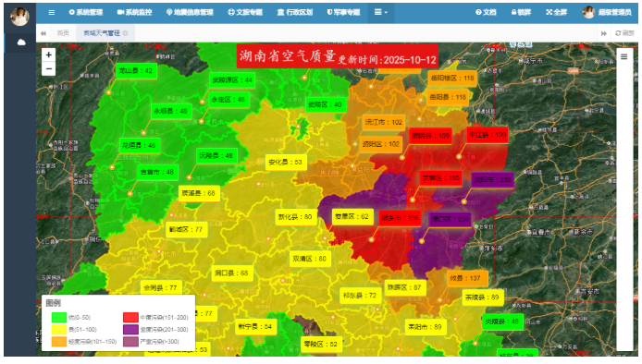
Task: Open the 行政区划 menu
Action: pos(295,12)
